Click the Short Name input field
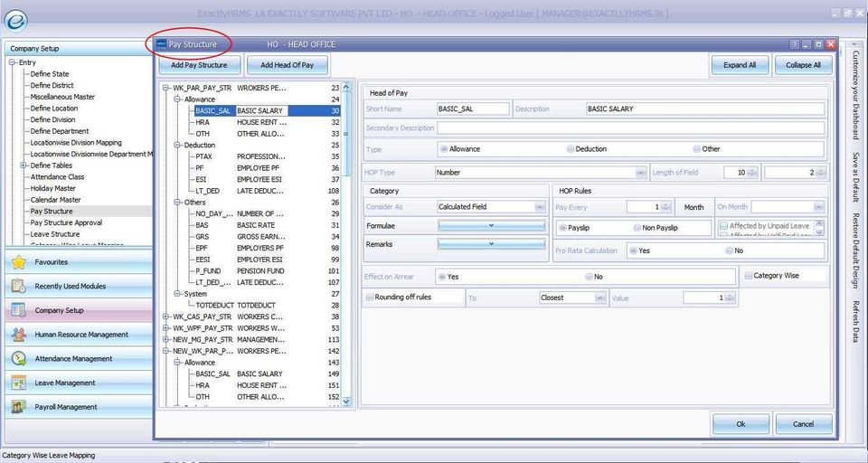The height and width of the screenshot is (463, 868). click(472, 109)
